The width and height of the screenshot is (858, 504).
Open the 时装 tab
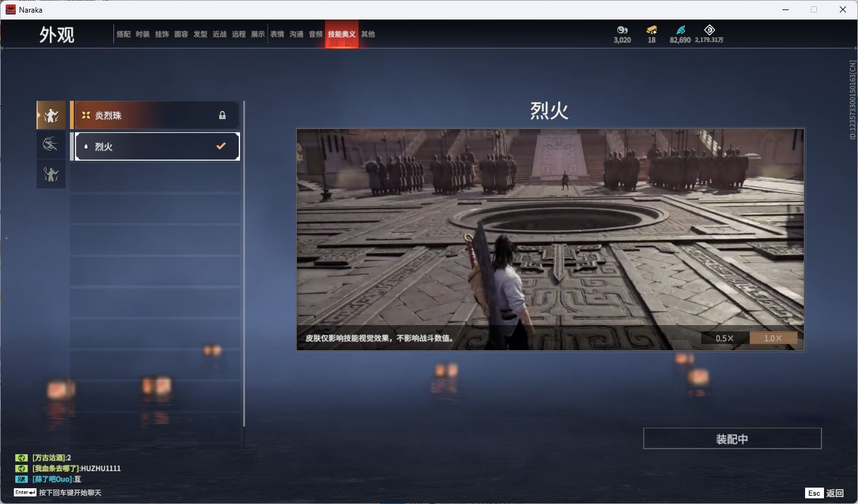click(143, 34)
